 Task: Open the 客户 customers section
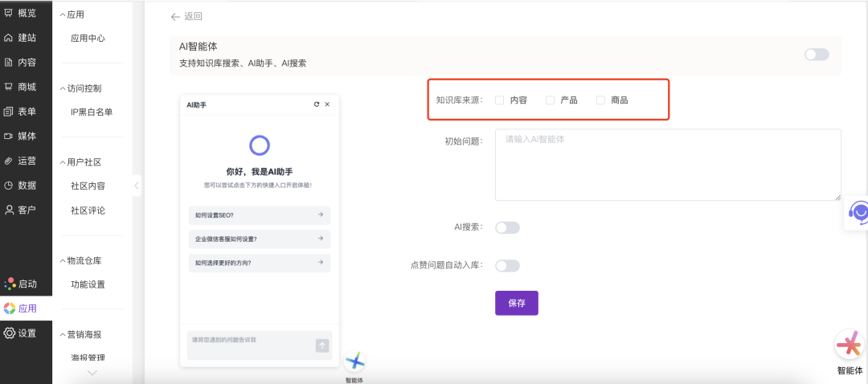(x=20, y=210)
